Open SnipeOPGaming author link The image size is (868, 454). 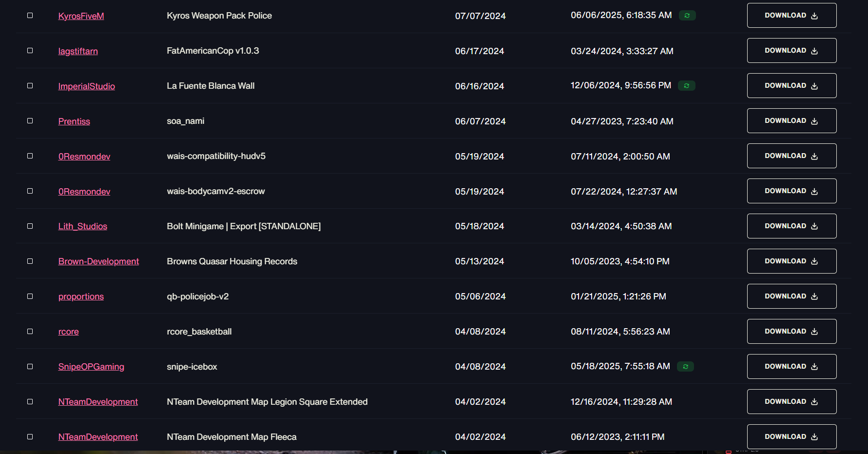pyautogui.click(x=91, y=367)
